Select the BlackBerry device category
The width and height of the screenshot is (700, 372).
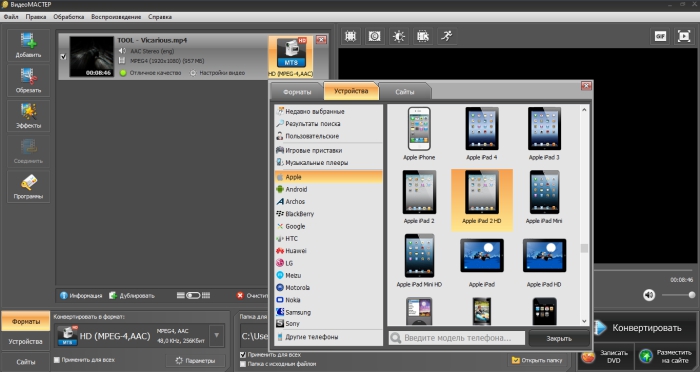point(329,214)
